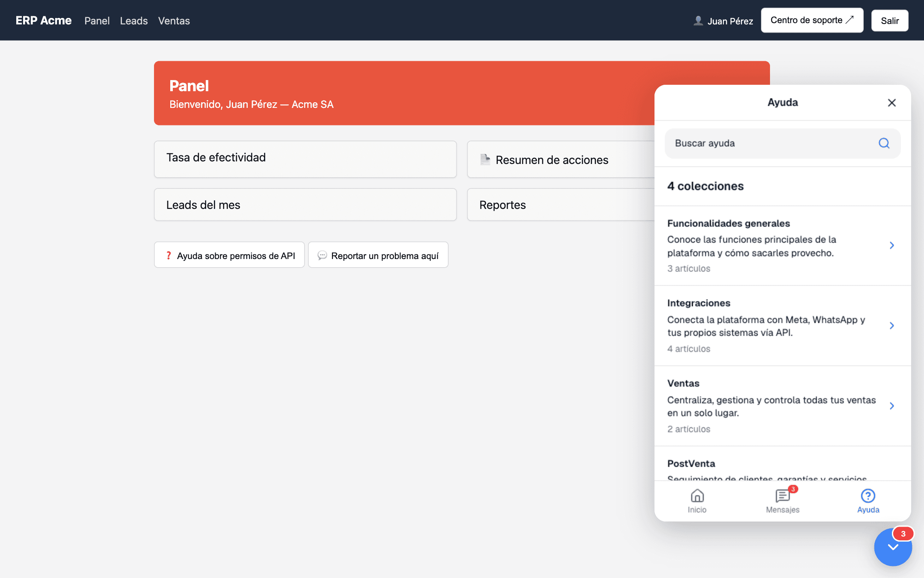This screenshot has height=578, width=924.
Task: Expand Ventas collection chevron
Action: tap(891, 405)
